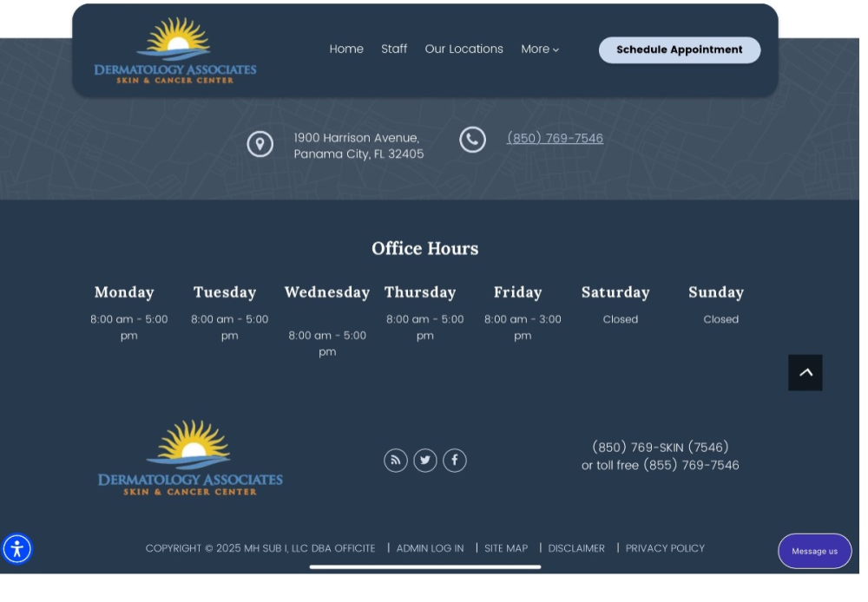The height and width of the screenshot is (602, 868).
Task: Select Sunday's Closed text
Action: [720, 319]
